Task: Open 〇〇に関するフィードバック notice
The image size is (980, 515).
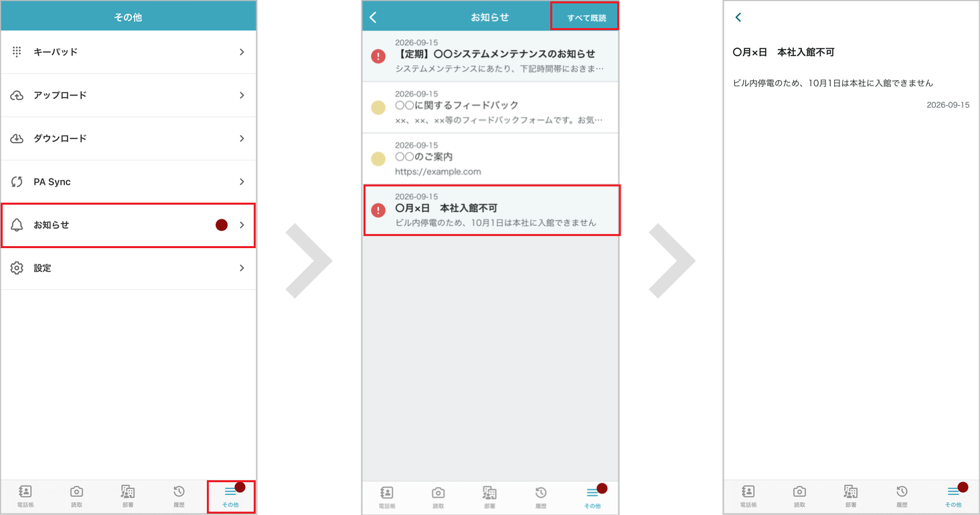Action: (491, 108)
